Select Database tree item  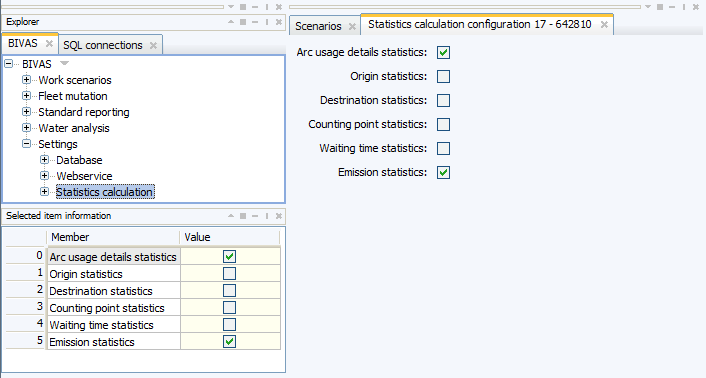pyautogui.click(x=79, y=160)
